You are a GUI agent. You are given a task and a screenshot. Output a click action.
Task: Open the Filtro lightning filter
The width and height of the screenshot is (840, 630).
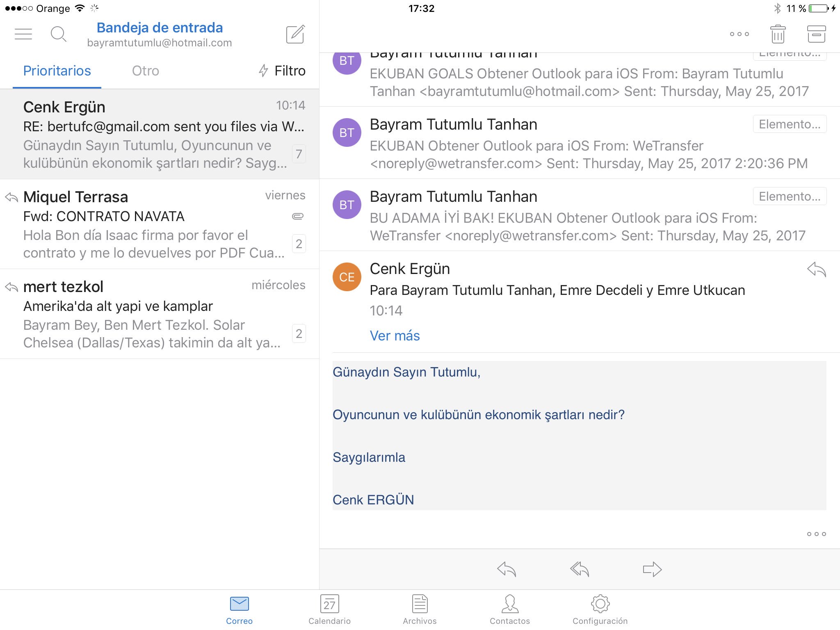coord(282,71)
